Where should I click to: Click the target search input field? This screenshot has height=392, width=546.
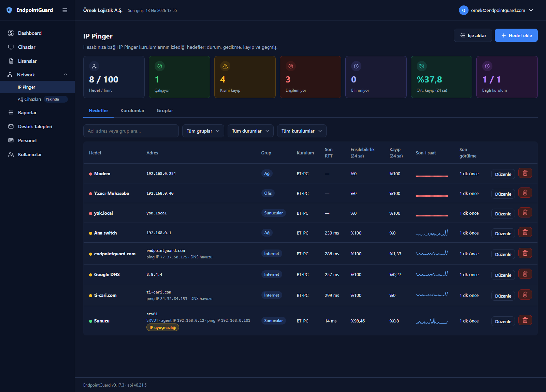[x=131, y=131]
